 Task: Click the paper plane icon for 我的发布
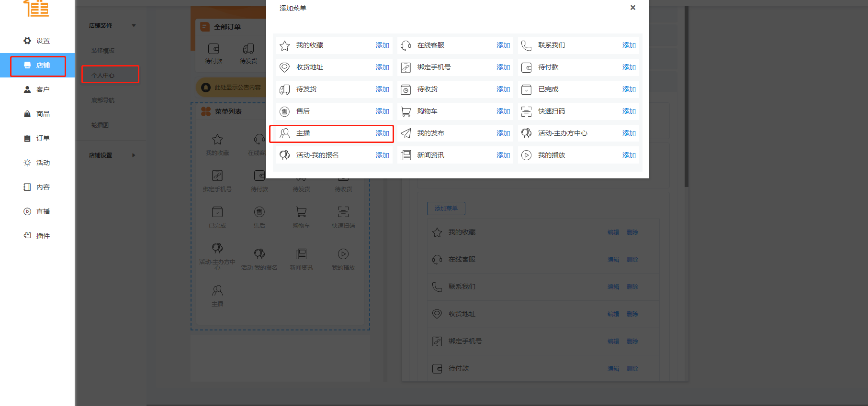406,133
